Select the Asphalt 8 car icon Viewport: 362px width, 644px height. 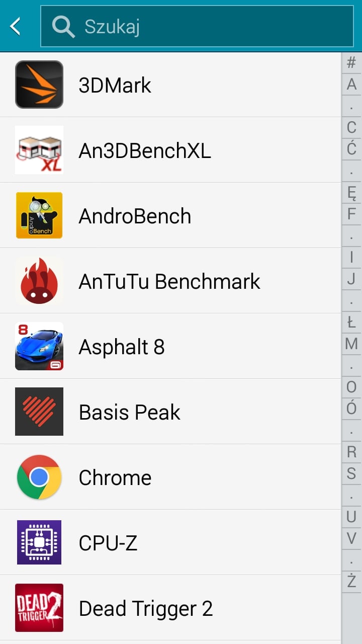point(39,346)
